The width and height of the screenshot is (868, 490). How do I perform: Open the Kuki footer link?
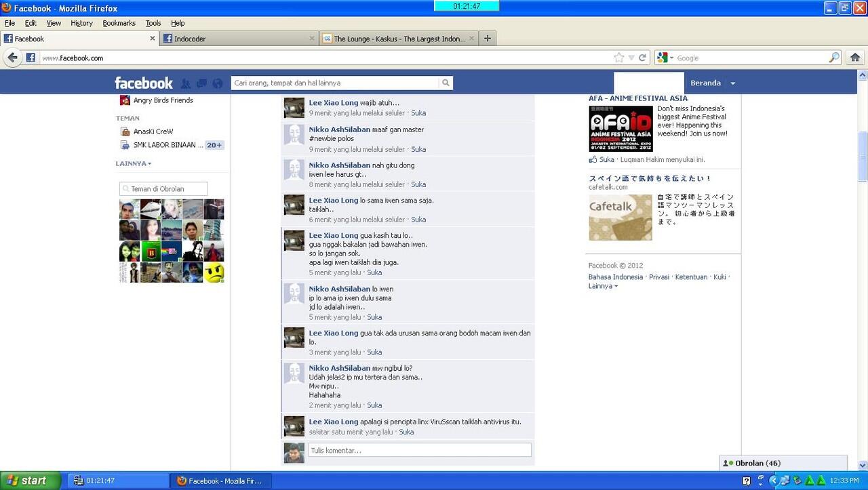pyautogui.click(x=719, y=277)
